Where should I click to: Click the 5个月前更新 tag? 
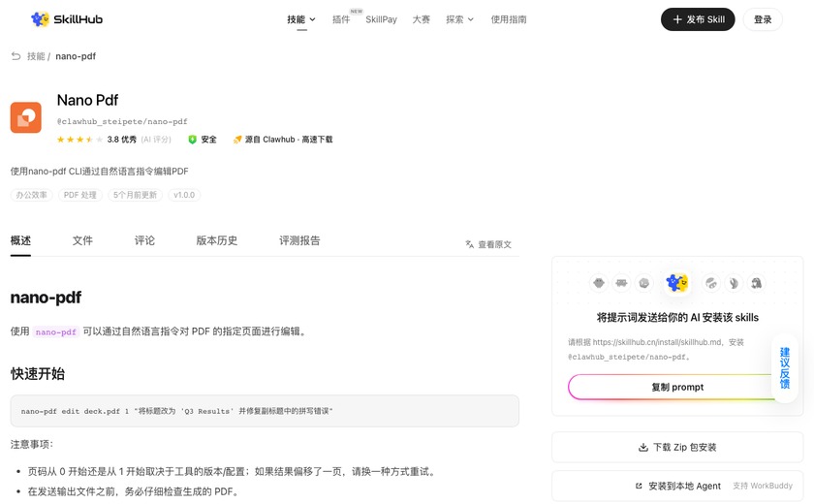pos(135,195)
